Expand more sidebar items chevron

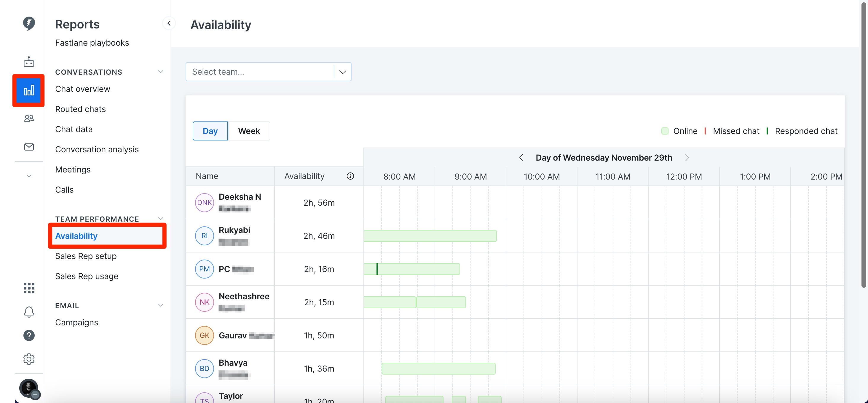coord(29,176)
